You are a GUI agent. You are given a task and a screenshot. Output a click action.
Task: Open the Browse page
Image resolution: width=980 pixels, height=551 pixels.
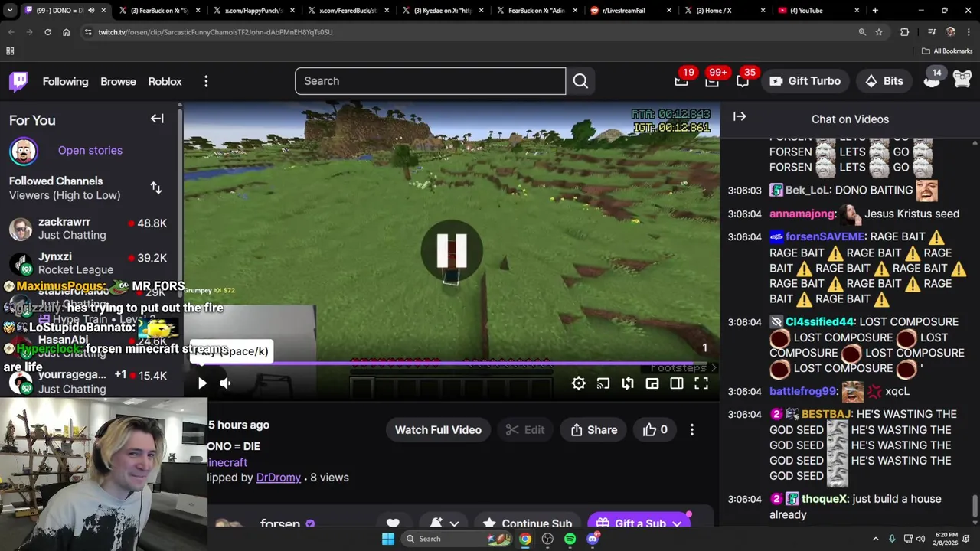coord(118,81)
